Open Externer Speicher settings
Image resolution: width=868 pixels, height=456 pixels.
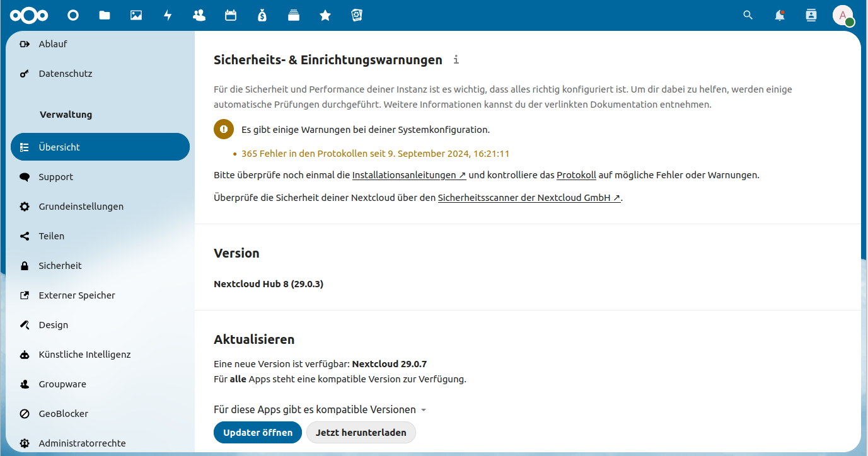tap(100, 295)
